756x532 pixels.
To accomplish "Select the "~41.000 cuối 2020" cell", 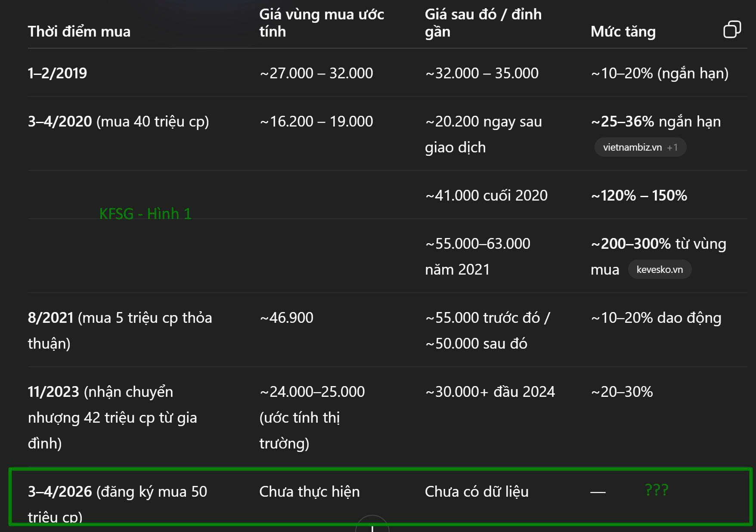I will pyautogui.click(x=486, y=195).
